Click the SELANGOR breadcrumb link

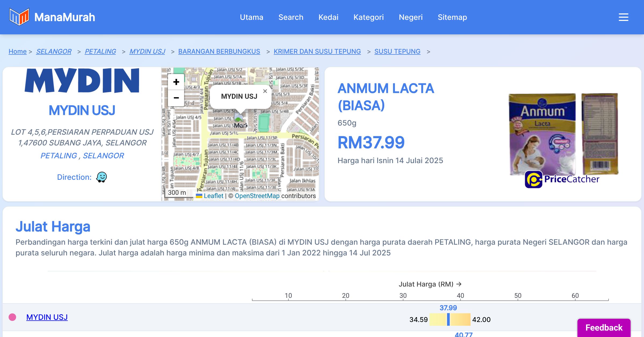coord(54,51)
